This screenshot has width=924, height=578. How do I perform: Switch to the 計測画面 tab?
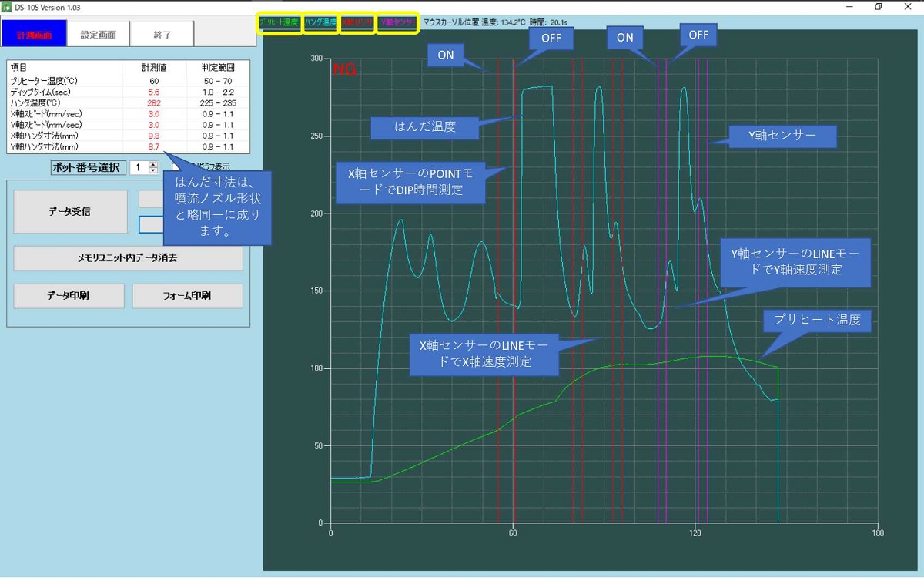pyautogui.click(x=33, y=35)
